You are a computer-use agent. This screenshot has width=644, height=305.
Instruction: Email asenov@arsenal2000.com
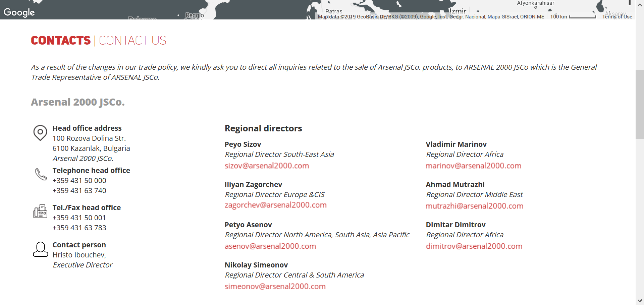[x=270, y=246]
